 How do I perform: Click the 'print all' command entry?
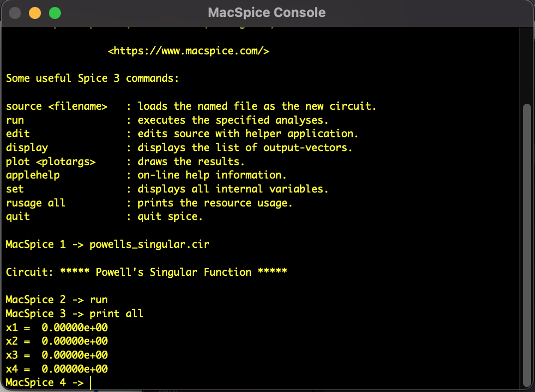point(116,314)
